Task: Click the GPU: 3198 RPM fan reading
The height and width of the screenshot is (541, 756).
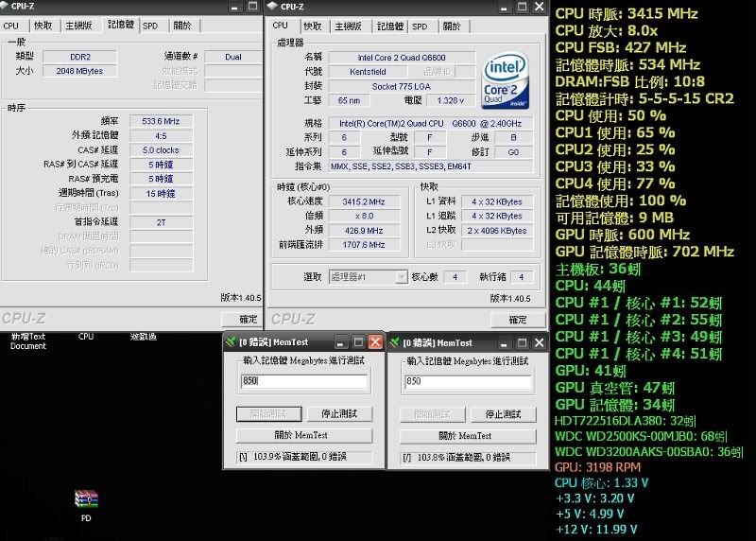Action: [598, 467]
